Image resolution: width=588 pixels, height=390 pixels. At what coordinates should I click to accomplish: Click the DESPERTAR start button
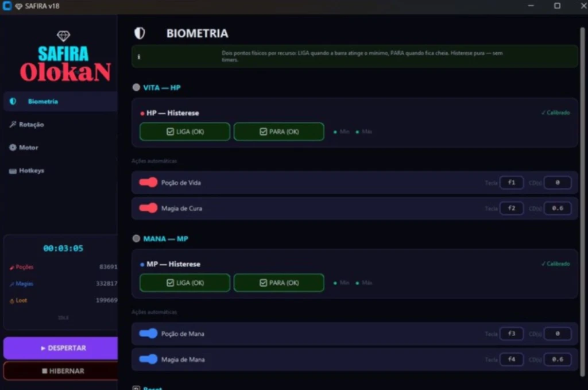coord(61,348)
